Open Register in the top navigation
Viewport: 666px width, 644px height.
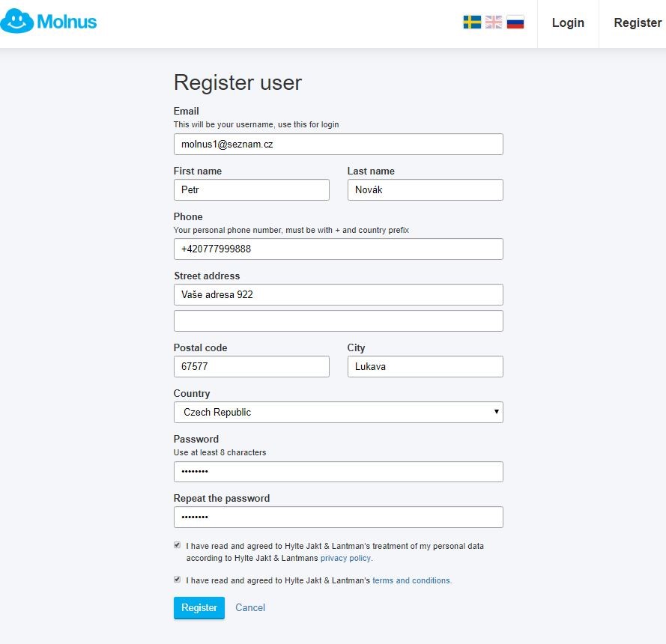[638, 23]
